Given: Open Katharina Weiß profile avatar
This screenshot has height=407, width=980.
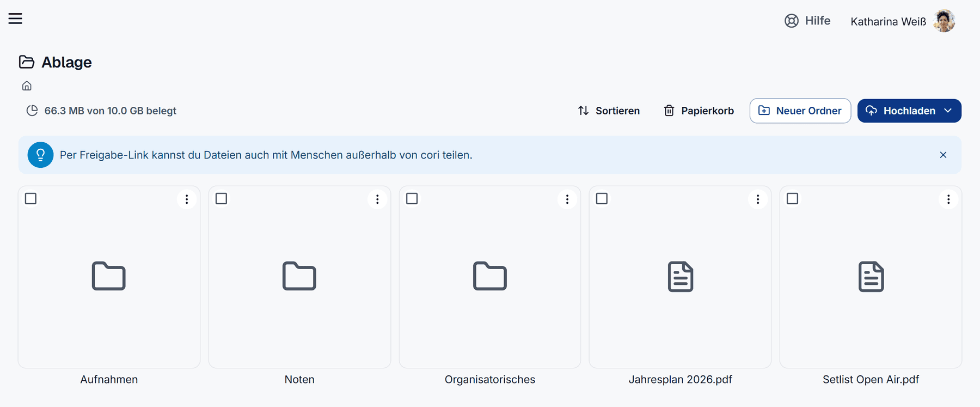Looking at the screenshot, I should [x=945, y=21].
